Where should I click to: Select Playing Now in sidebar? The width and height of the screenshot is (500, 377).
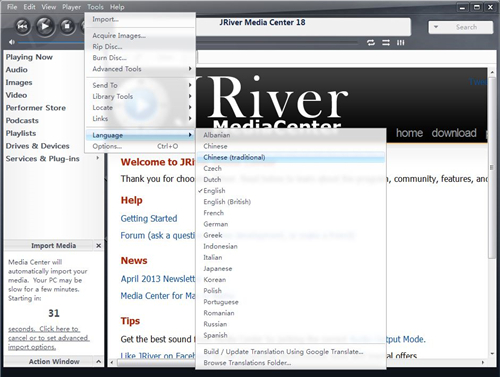click(x=29, y=57)
